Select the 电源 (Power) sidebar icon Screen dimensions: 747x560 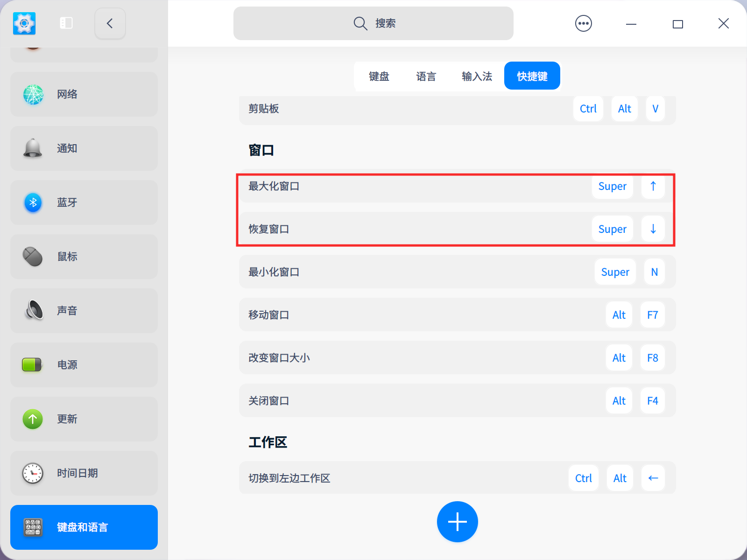[x=84, y=365]
